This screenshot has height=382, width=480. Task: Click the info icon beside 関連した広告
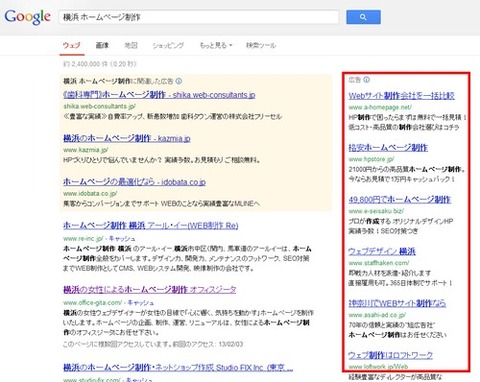click(179, 81)
